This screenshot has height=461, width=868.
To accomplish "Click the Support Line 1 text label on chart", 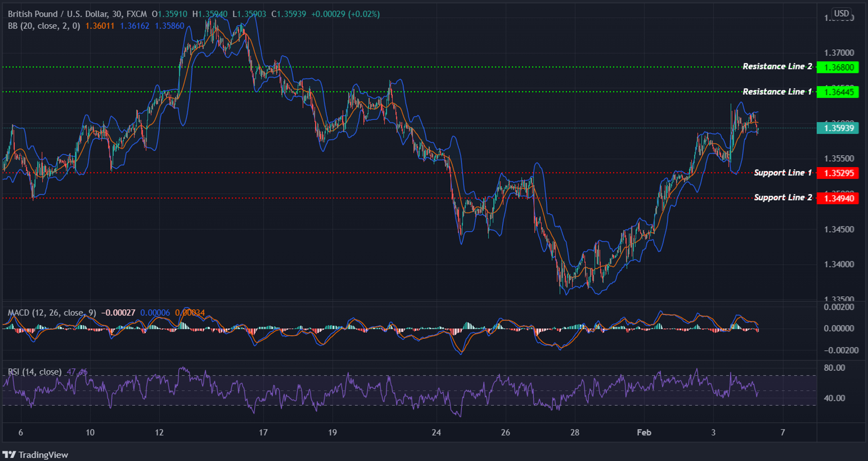I will click(x=783, y=173).
